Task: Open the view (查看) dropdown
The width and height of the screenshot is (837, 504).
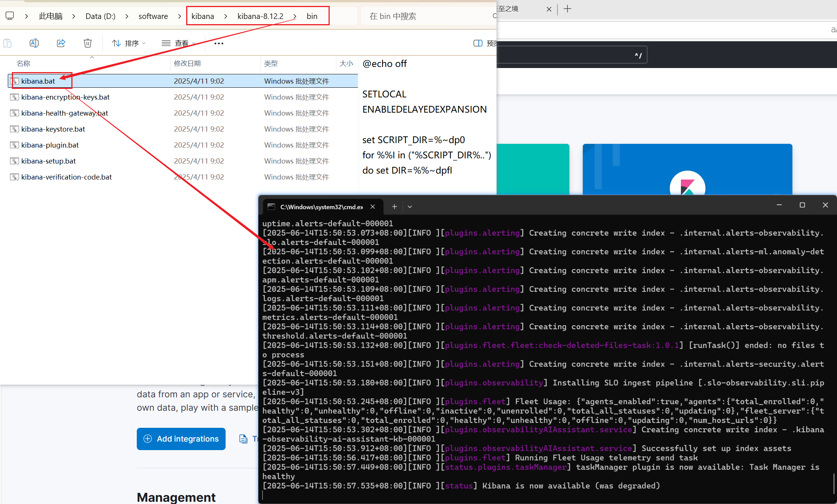Action: coord(178,43)
